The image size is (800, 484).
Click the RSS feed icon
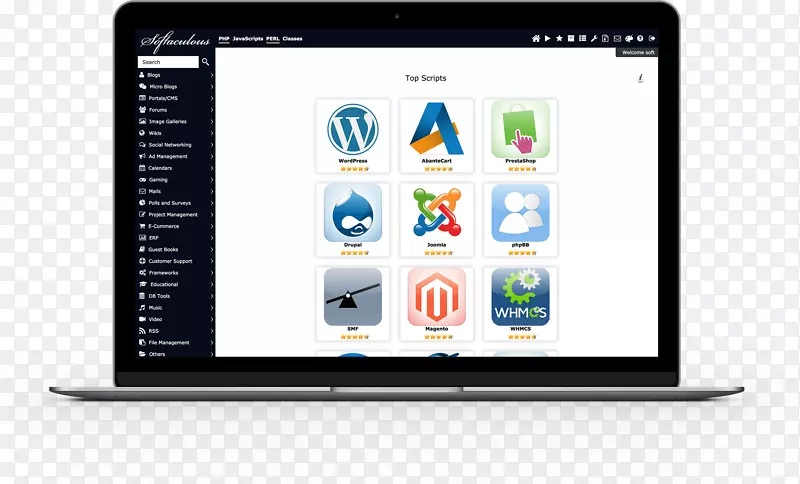(142, 330)
